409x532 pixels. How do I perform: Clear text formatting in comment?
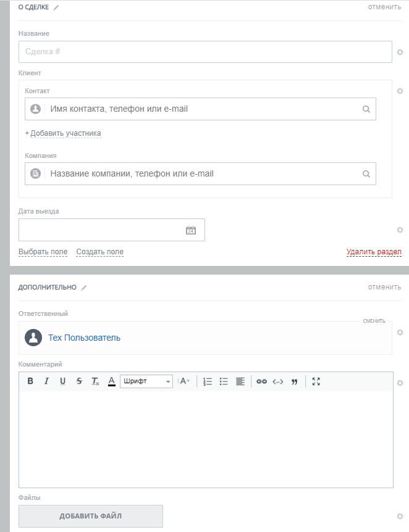tap(95, 381)
